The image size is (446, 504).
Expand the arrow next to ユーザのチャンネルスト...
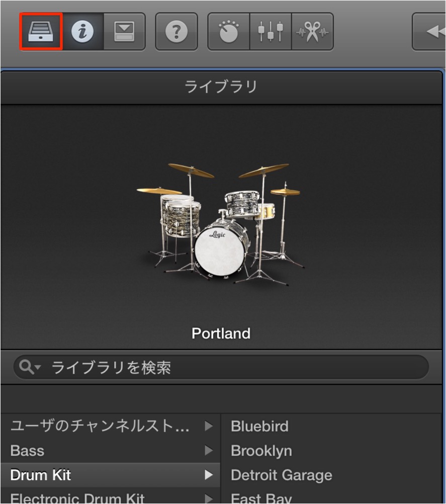point(209,426)
